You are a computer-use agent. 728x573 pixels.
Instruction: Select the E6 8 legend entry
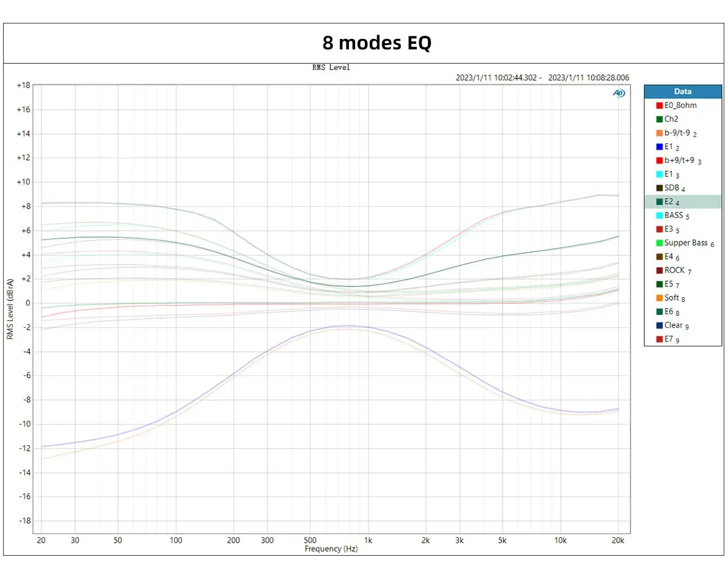[667, 312]
